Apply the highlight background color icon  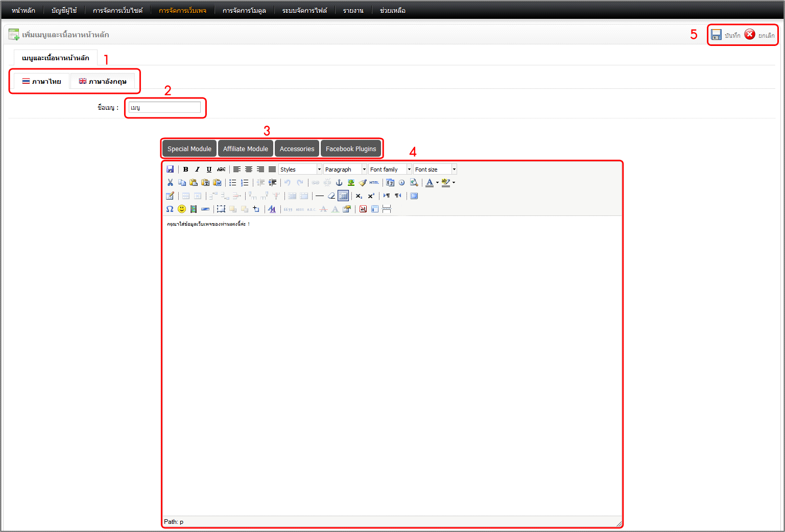click(446, 182)
